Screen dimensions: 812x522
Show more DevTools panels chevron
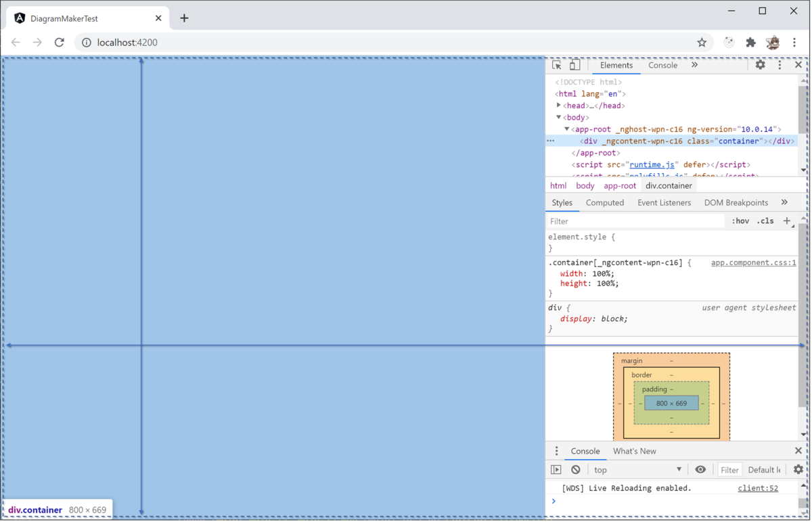(x=694, y=66)
